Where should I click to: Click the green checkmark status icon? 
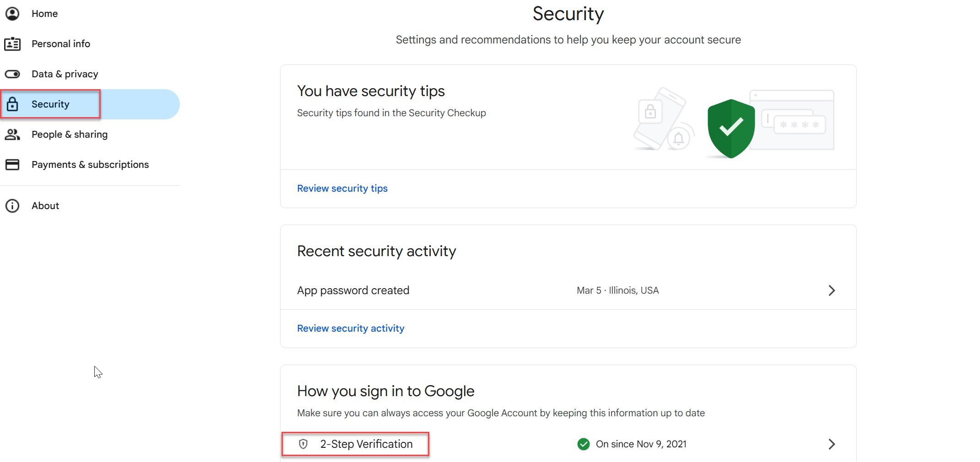(584, 444)
